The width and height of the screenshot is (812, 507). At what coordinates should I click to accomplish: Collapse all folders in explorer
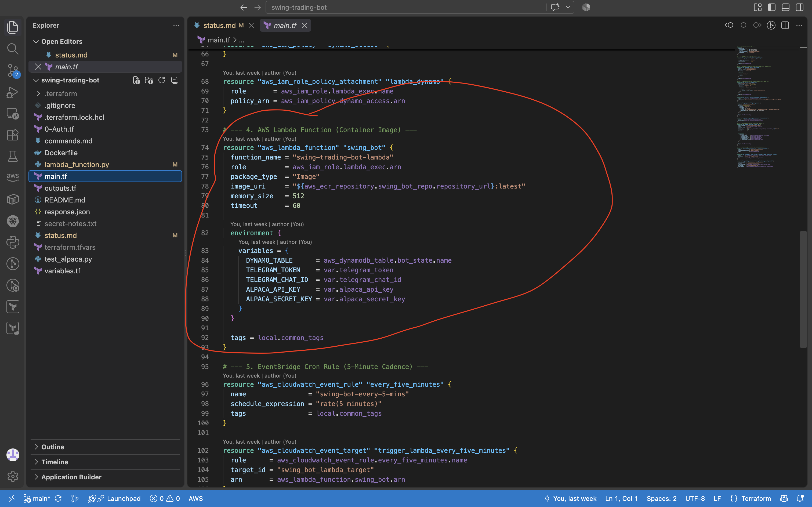point(175,80)
